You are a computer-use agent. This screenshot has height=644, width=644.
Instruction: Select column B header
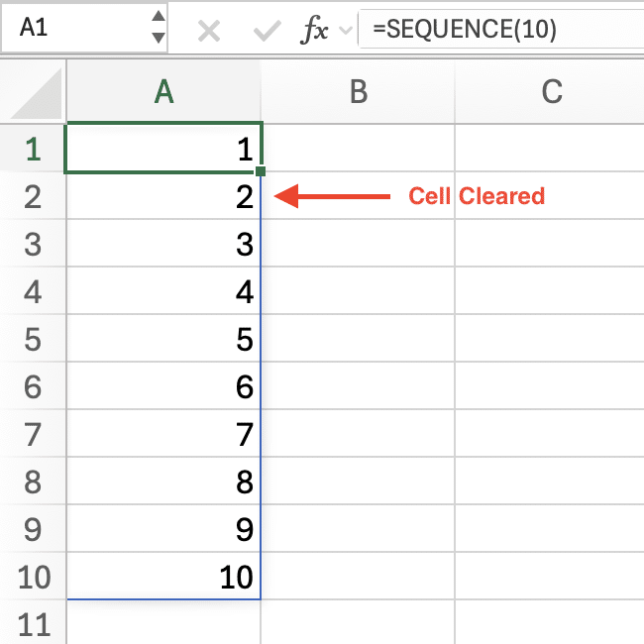click(x=358, y=91)
